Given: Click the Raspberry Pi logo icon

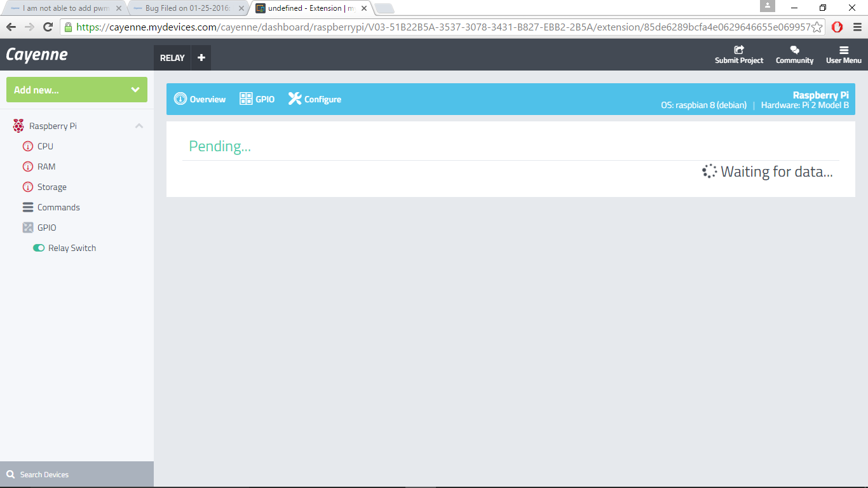Looking at the screenshot, I should click(x=18, y=126).
